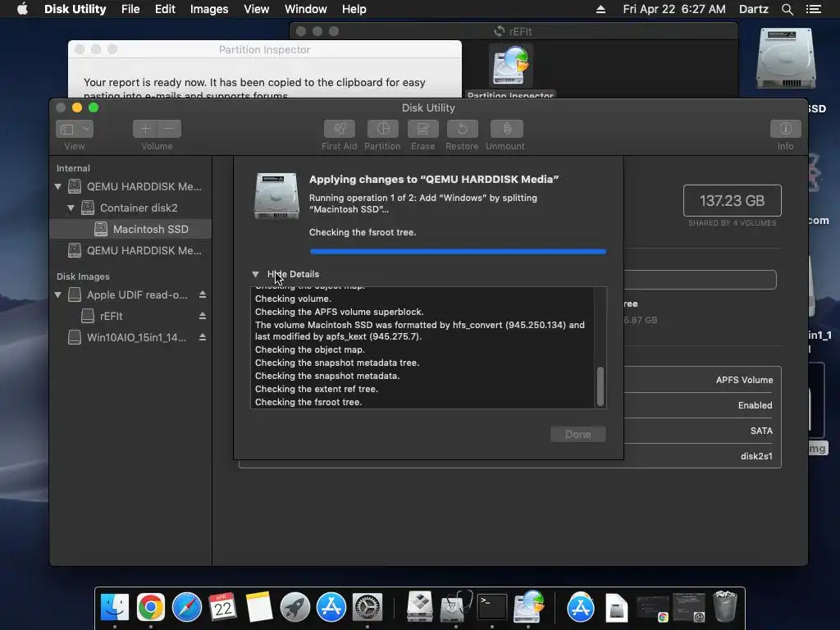Click the APFS Volume type value
The width and height of the screenshot is (840, 630).
tap(745, 380)
